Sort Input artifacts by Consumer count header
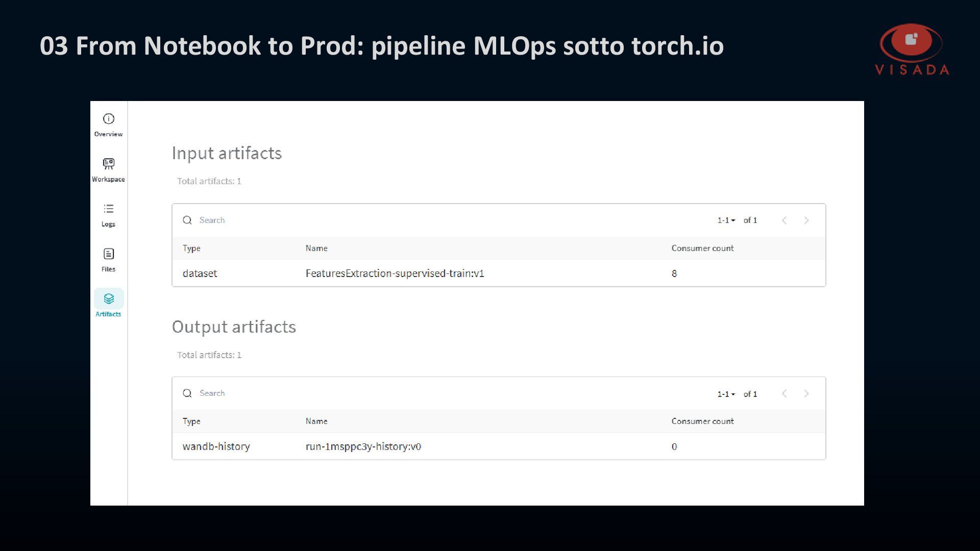 click(x=702, y=248)
